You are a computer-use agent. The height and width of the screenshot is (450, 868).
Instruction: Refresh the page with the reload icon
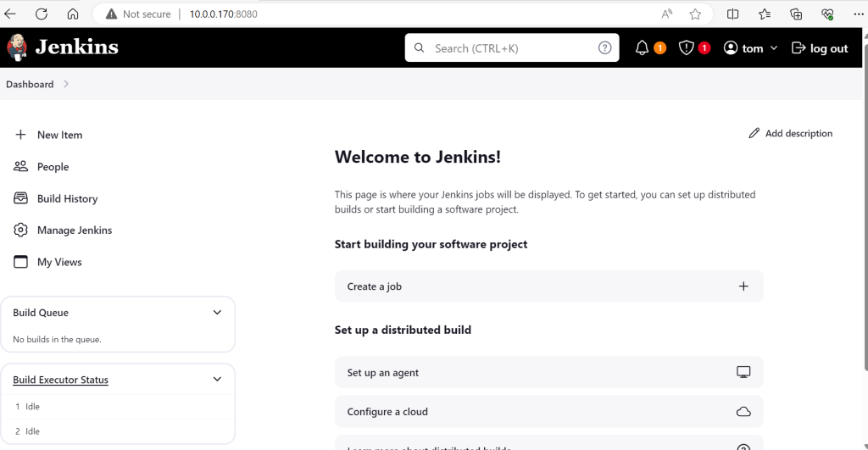click(42, 14)
